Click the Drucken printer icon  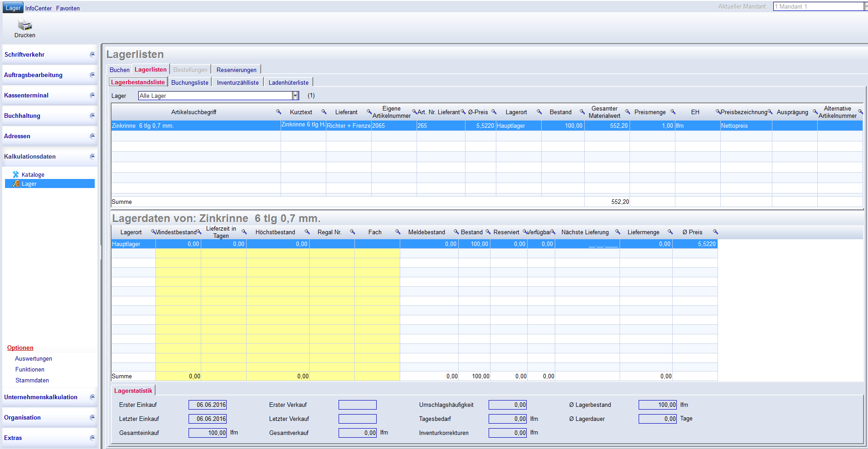(x=24, y=25)
